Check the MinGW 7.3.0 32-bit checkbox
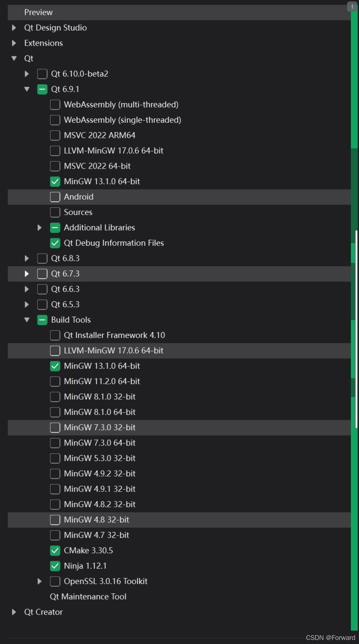359x644 pixels. pyautogui.click(x=55, y=428)
